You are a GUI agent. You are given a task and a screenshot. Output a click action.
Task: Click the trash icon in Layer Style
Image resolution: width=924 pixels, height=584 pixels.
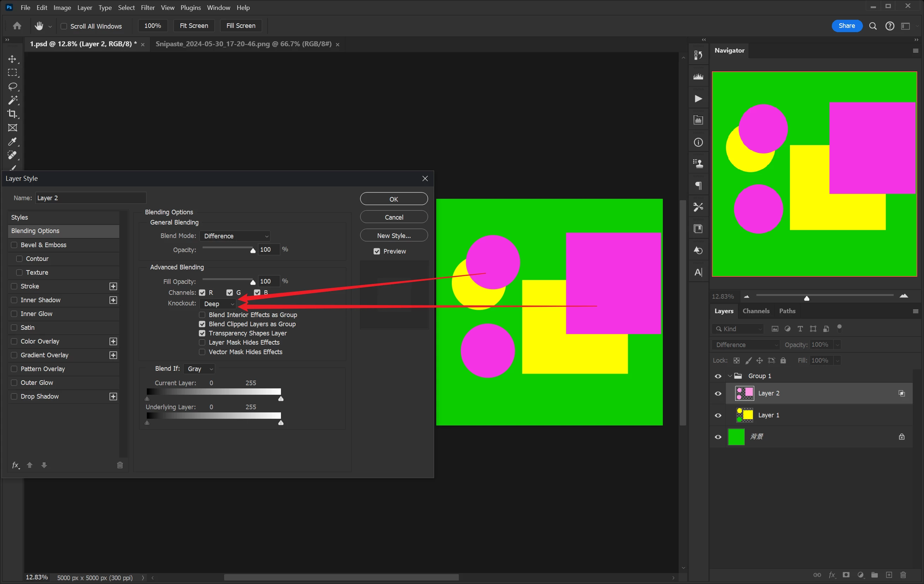[120, 465]
